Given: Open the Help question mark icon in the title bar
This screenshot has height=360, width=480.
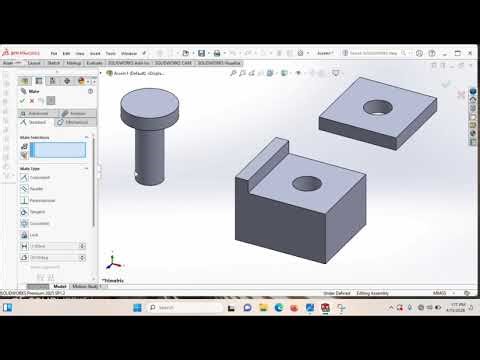Looking at the screenshot, I should point(432,53).
